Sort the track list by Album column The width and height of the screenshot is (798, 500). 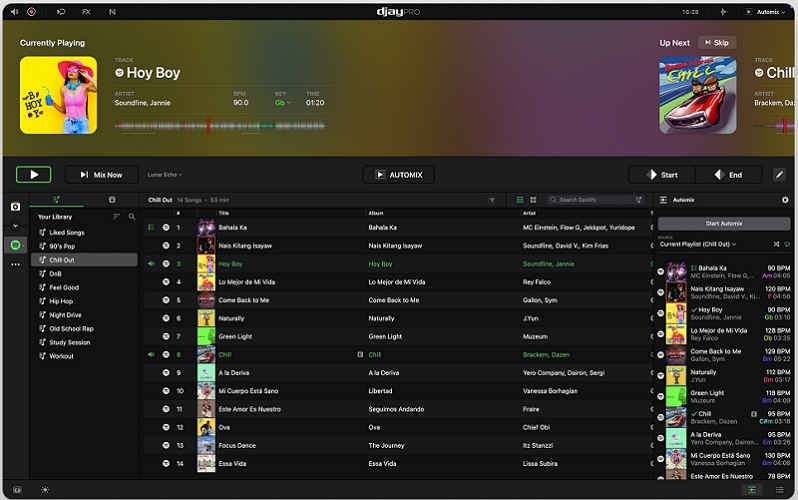pos(376,213)
